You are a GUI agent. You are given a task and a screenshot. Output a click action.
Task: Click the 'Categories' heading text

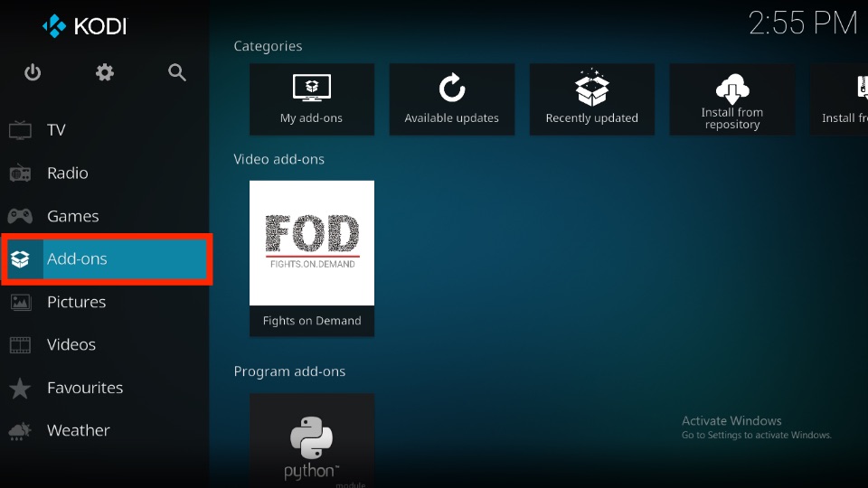268,46
